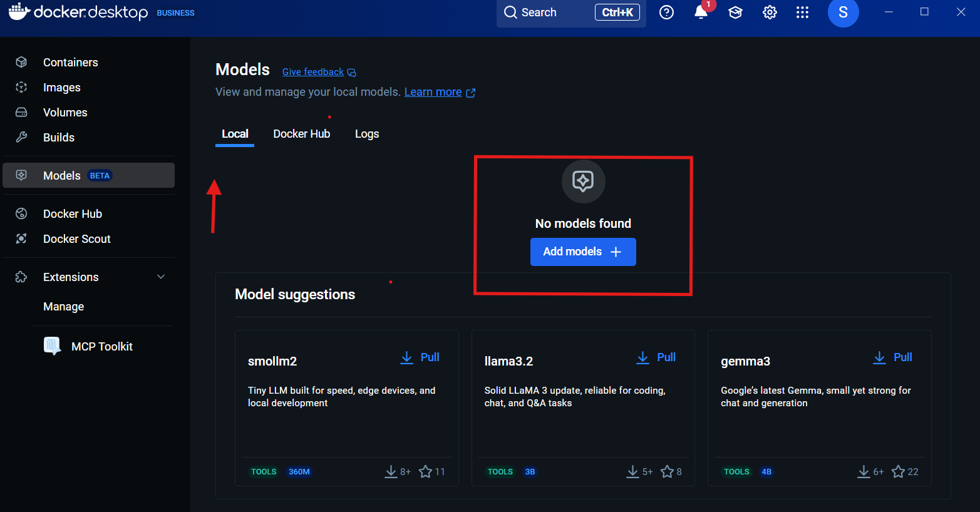Image resolution: width=980 pixels, height=512 pixels.
Task: Open MCP Toolkit in the sidebar
Action: click(102, 346)
